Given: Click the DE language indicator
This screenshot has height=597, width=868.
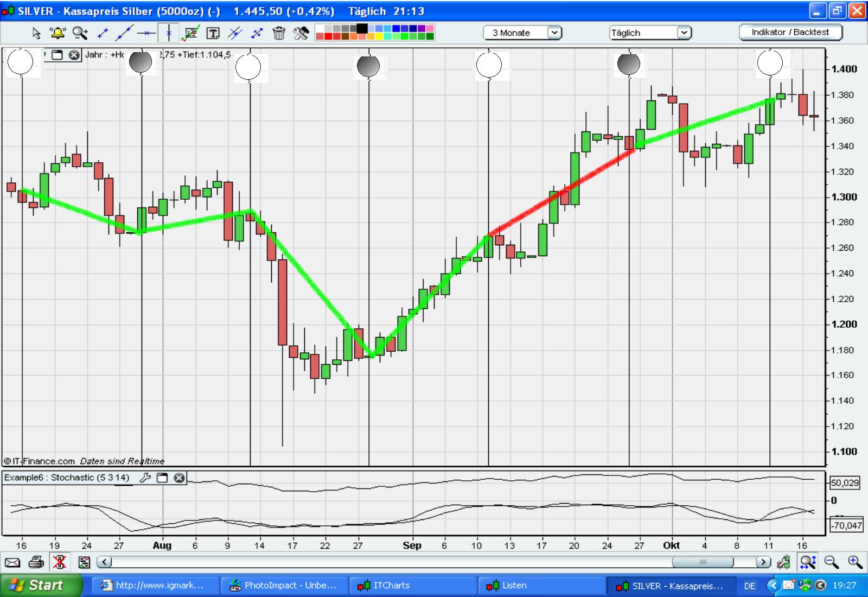Looking at the screenshot, I should pyautogui.click(x=750, y=586).
